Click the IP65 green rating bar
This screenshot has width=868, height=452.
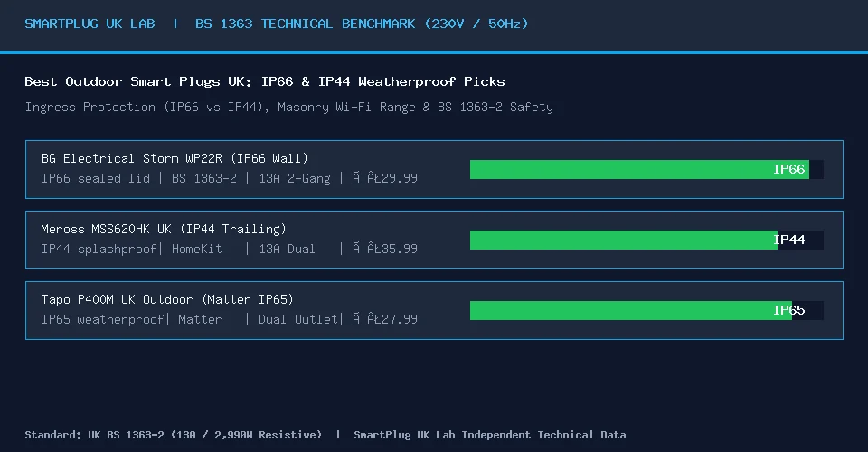tap(630, 310)
